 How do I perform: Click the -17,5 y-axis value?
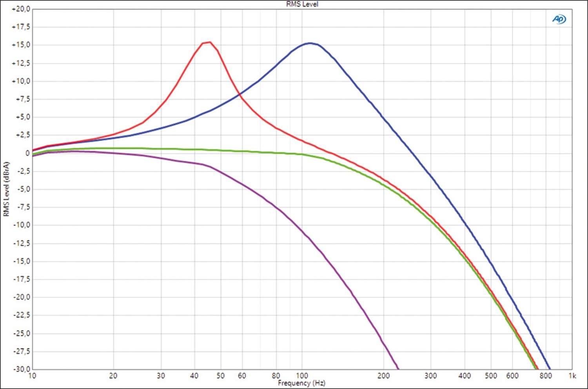(x=21, y=279)
